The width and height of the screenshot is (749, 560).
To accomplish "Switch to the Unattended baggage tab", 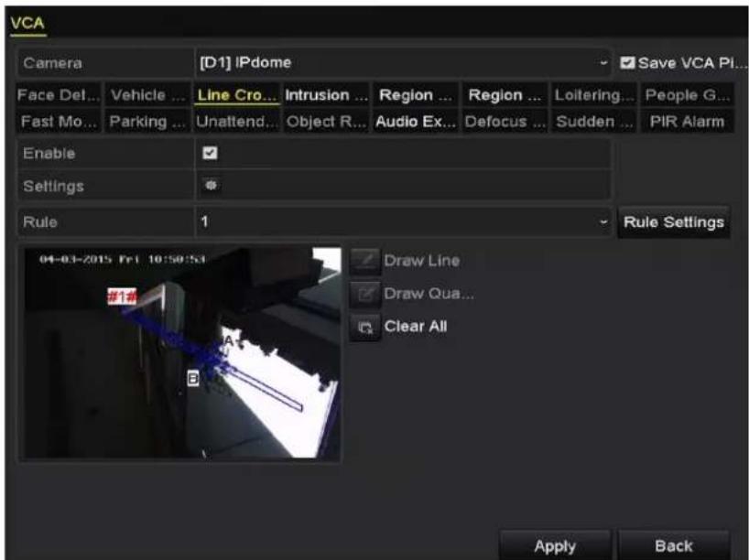I will point(237,122).
